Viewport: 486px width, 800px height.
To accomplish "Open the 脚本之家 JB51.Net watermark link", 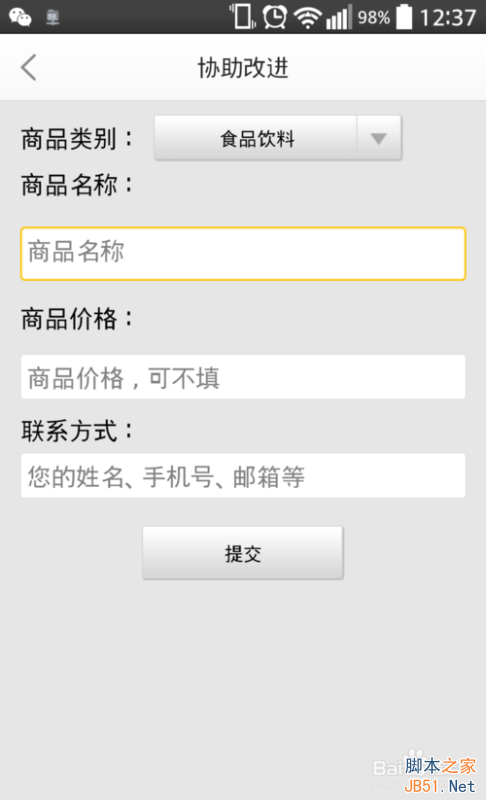I will (x=440, y=775).
